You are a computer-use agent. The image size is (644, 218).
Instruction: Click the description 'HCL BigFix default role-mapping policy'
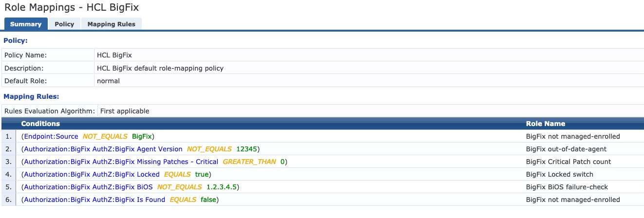point(160,68)
